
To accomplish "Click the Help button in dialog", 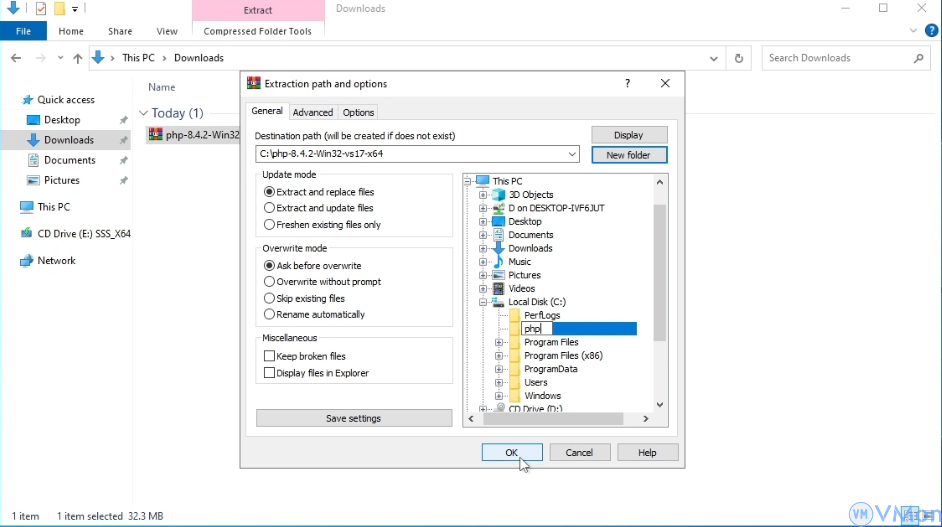I will [x=647, y=452].
